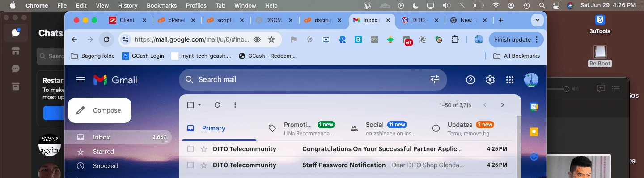Open the Snoozed folder
The image size is (644, 178).
[118, 166]
